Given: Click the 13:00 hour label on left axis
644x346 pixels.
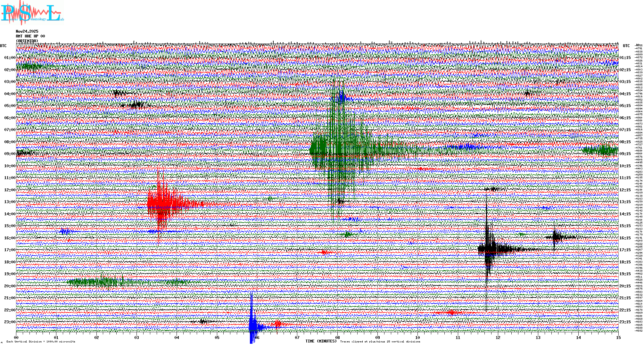Looking at the screenshot, I should [x=10, y=202].
